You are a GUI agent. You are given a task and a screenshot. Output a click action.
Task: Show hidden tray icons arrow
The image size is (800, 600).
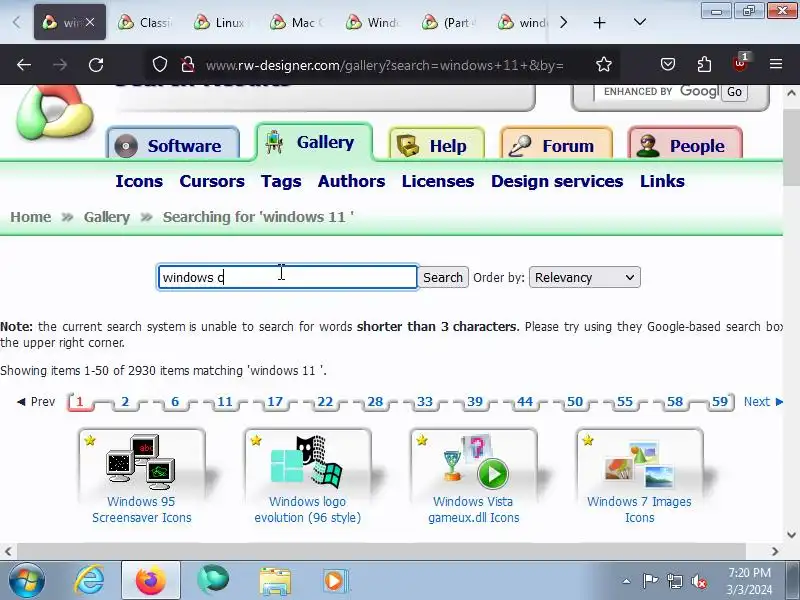(626, 581)
